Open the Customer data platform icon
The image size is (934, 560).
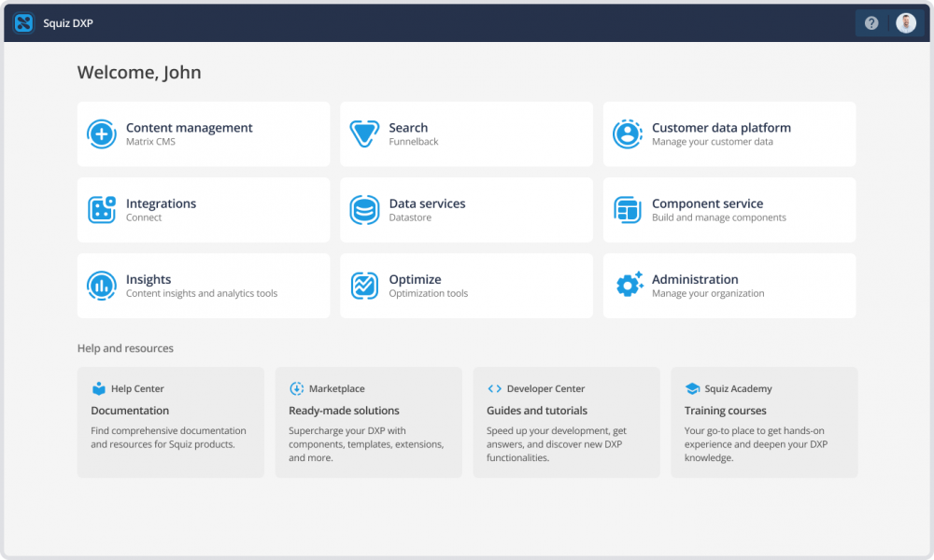pos(628,133)
